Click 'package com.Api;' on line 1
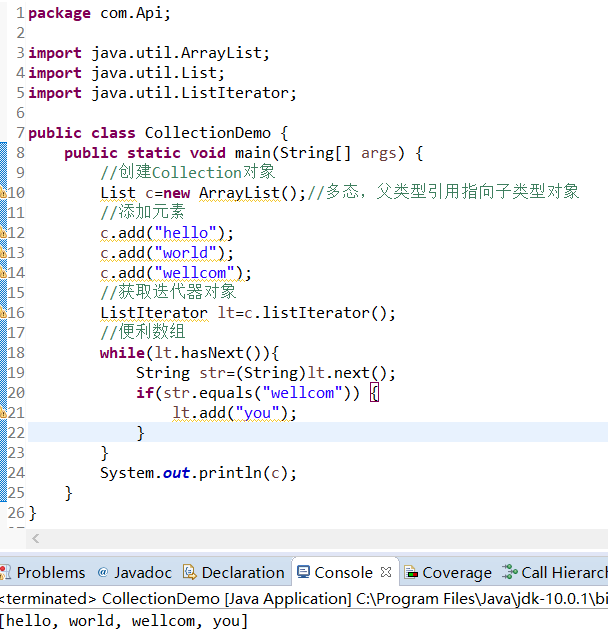The image size is (608, 635). (x=100, y=13)
